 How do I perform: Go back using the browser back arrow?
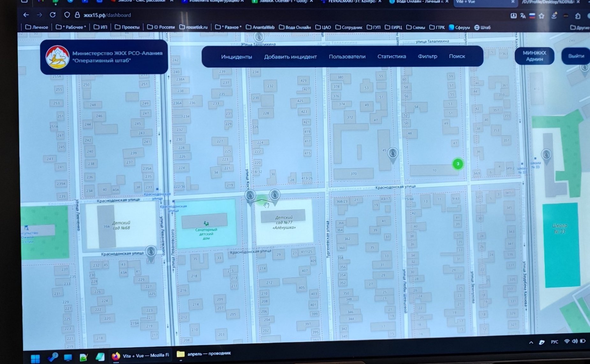(26, 15)
